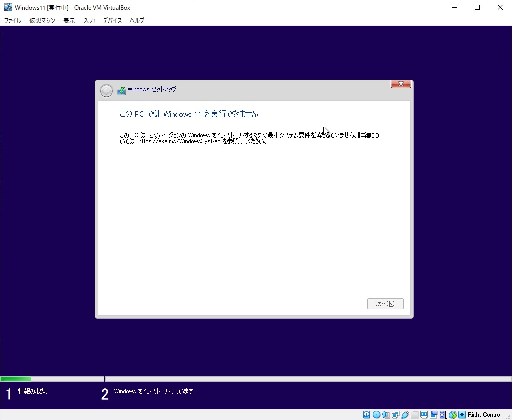512x420 pixels.
Task: Click the CPU virtualization status icon
Action: coord(442,414)
